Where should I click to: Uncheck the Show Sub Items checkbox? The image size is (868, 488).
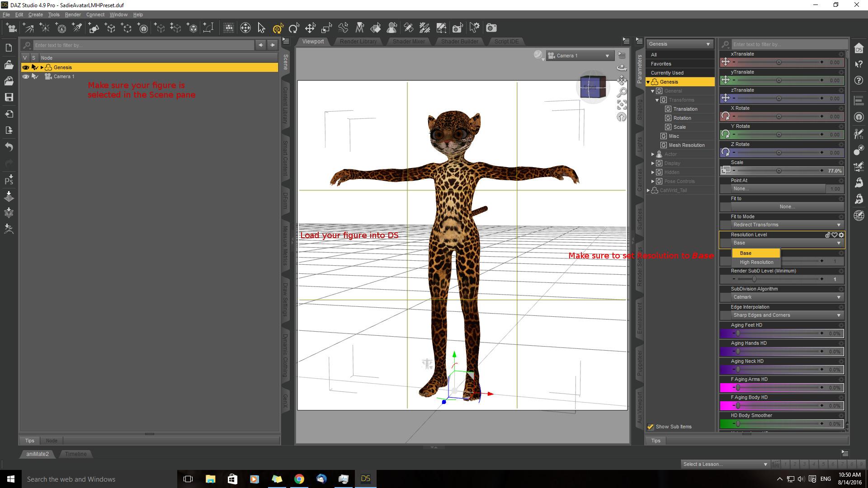point(651,427)
